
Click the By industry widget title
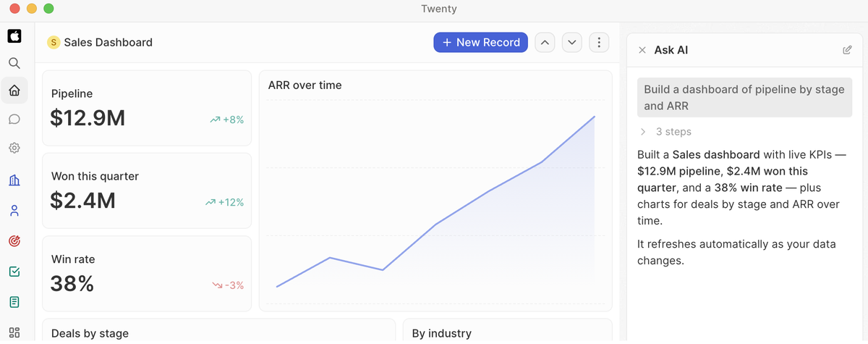click(441, 333)
